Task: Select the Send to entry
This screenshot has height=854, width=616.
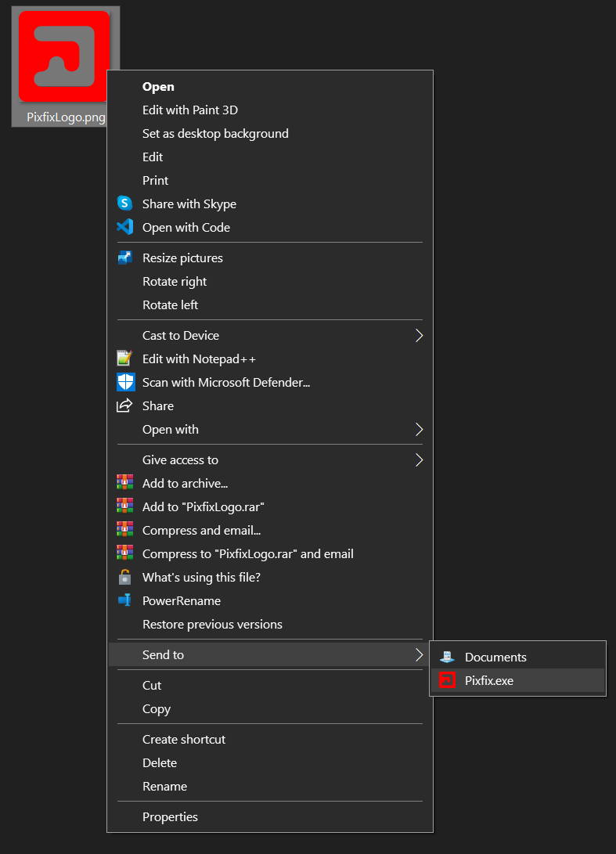Action: 270,654
